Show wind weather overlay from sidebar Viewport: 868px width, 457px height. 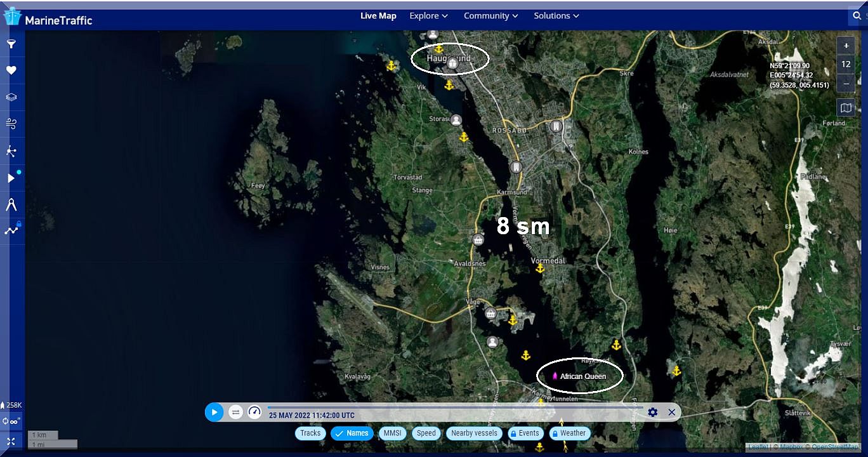pos(11,124)
